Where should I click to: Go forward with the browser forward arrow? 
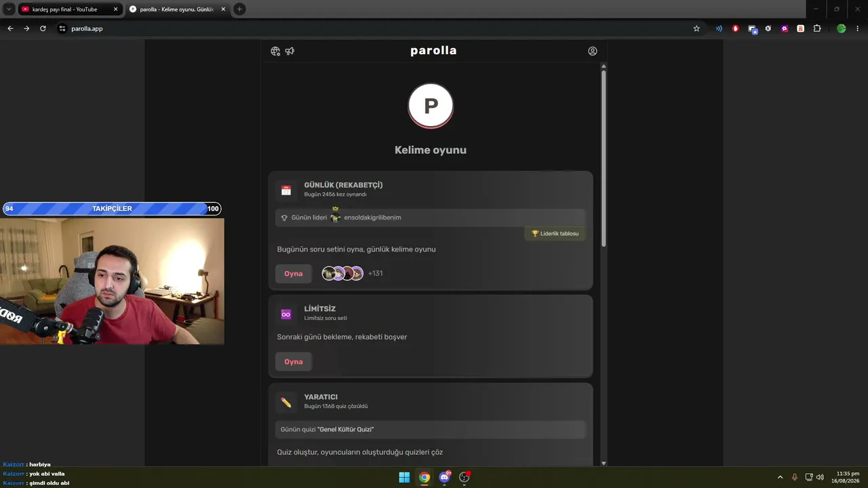26,28
